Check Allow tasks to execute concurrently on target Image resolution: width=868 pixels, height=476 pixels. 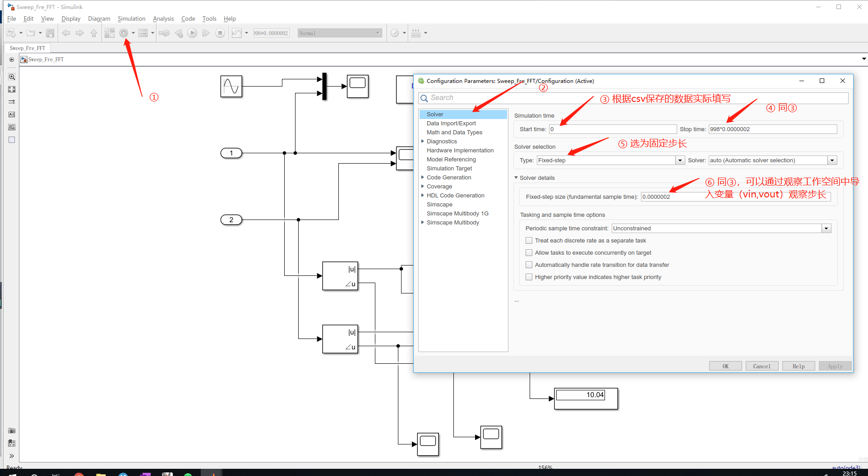point(529,252)
